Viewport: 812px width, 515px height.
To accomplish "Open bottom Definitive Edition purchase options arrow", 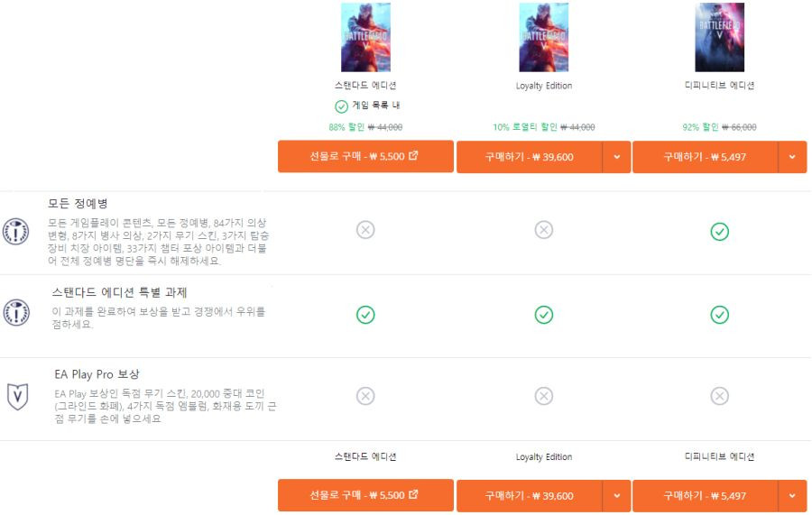I will pos(792,495).
